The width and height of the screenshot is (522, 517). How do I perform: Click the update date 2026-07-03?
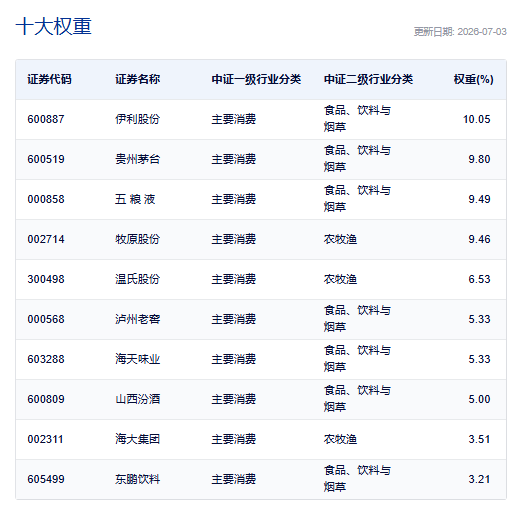click(482, 32)
